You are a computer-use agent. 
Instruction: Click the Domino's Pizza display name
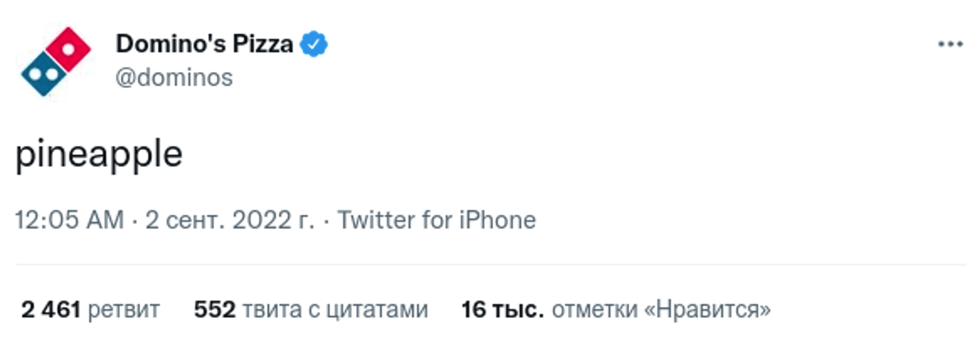[x=204, y=44]
